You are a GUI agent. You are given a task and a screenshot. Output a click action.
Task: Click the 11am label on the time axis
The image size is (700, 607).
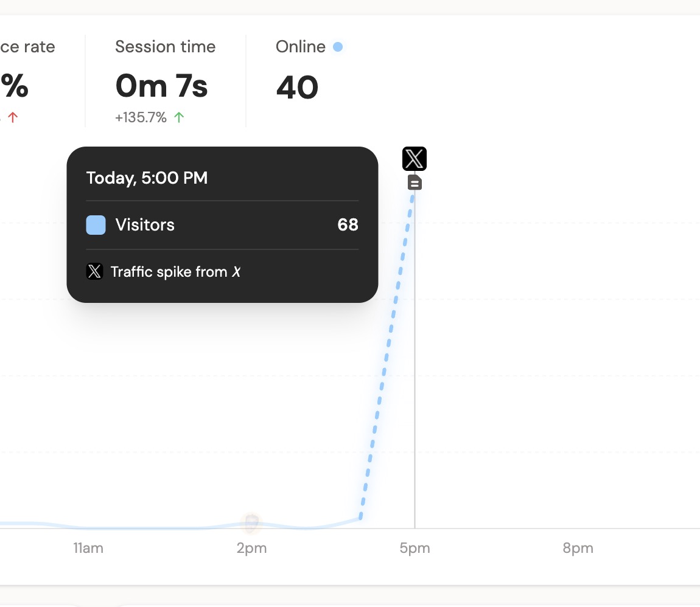88,548
